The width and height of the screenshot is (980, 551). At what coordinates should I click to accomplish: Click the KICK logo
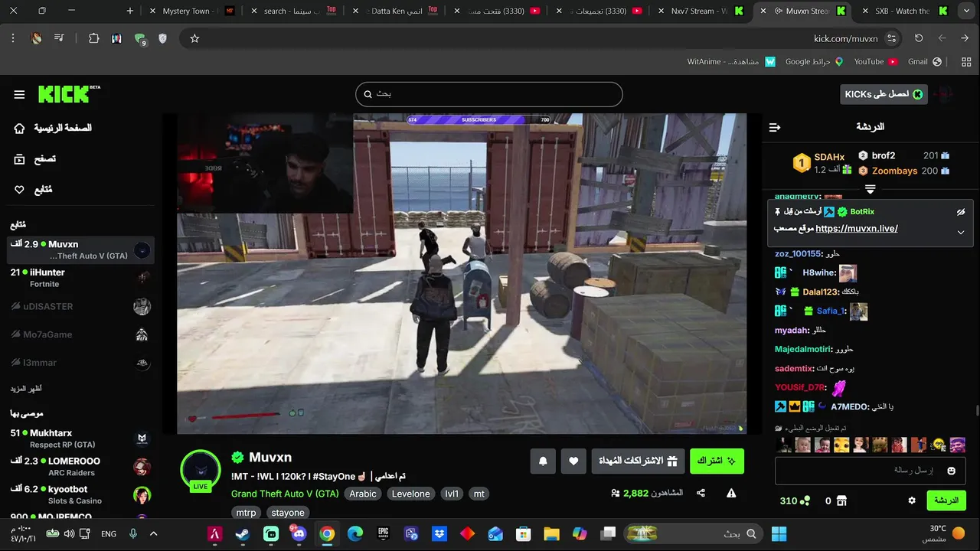[69, 93]
